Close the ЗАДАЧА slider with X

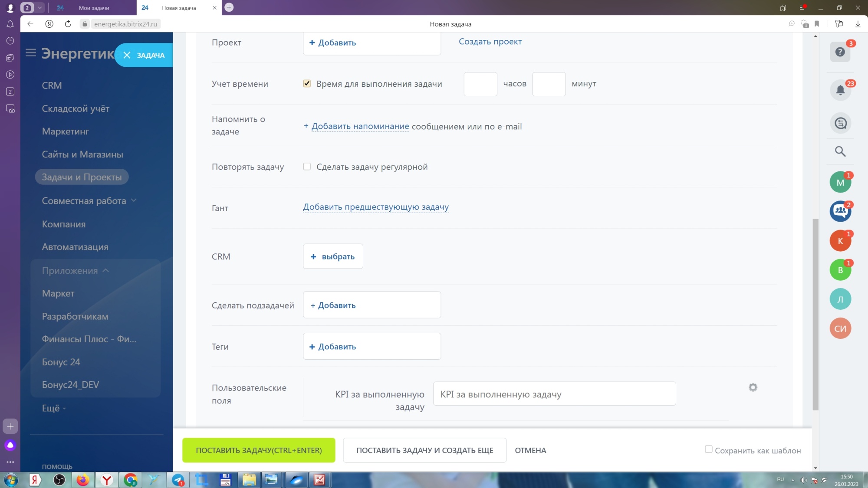pyautogui.click(x=127, y=55)
